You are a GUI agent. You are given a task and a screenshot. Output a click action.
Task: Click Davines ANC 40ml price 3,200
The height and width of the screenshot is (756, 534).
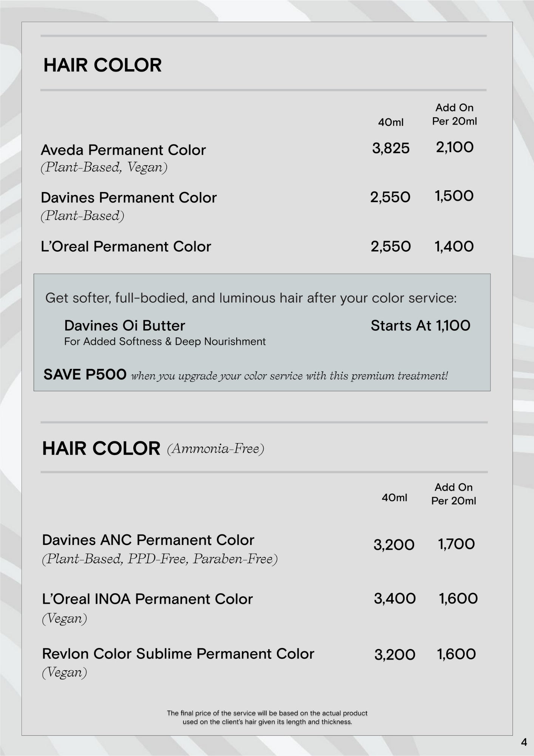pos(394,545)
